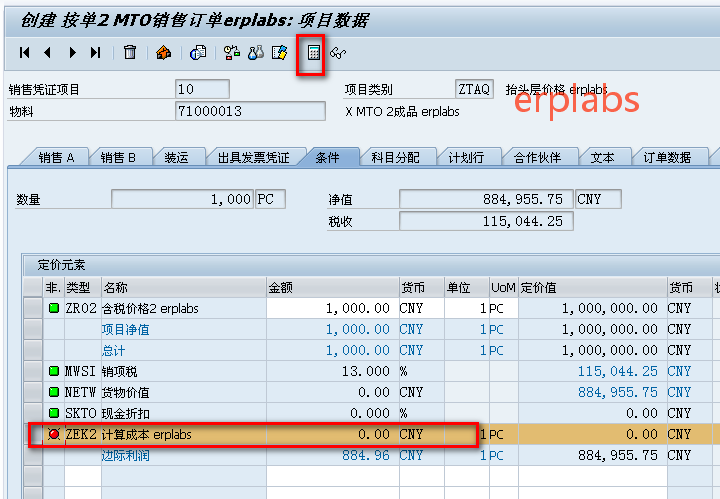Open the 文本 tab
Image resolution: width=720 pixels, height=499 pixels.
(602, 158)
